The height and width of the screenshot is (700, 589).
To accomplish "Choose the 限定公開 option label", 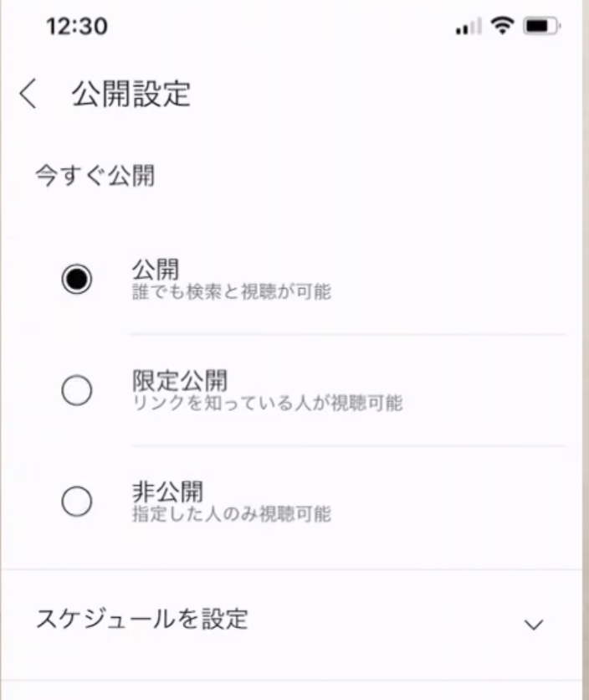I will click(180, 380).
